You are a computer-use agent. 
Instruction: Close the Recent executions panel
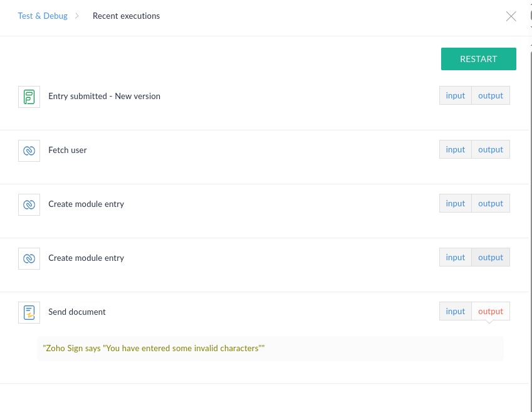(x=511, y=16)
